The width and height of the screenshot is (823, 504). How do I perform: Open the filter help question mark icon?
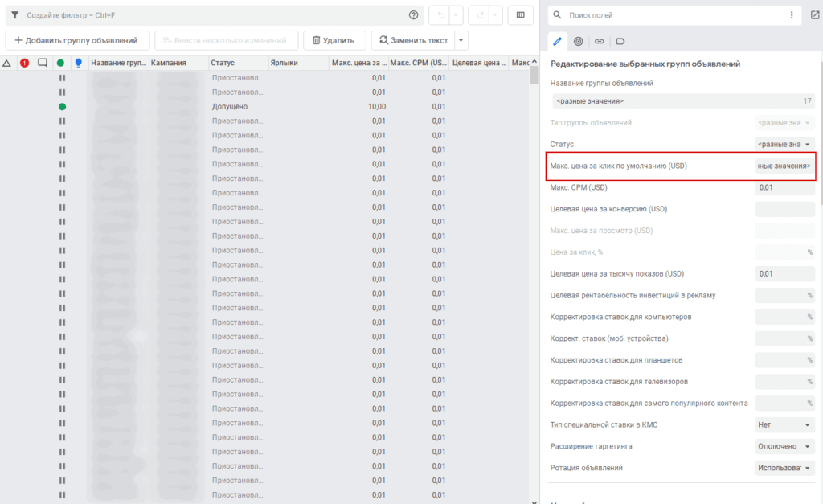(414, 15)
